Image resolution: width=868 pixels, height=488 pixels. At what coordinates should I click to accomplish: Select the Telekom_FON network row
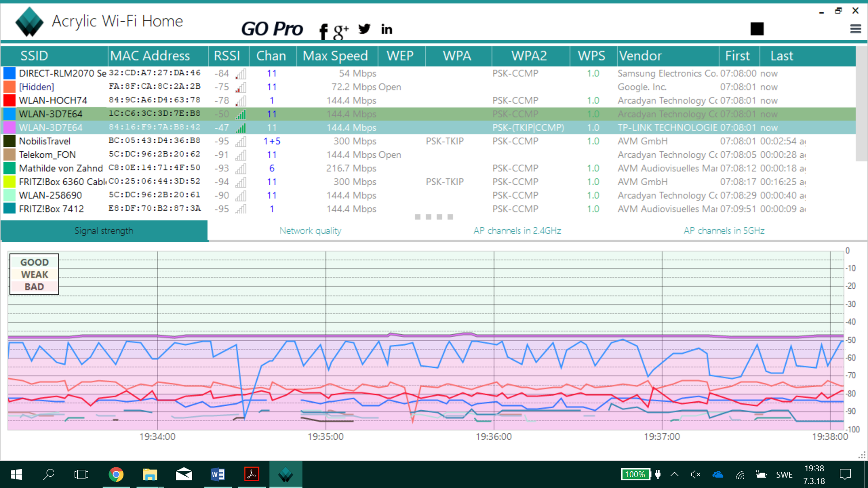click(x=428, y=155)
